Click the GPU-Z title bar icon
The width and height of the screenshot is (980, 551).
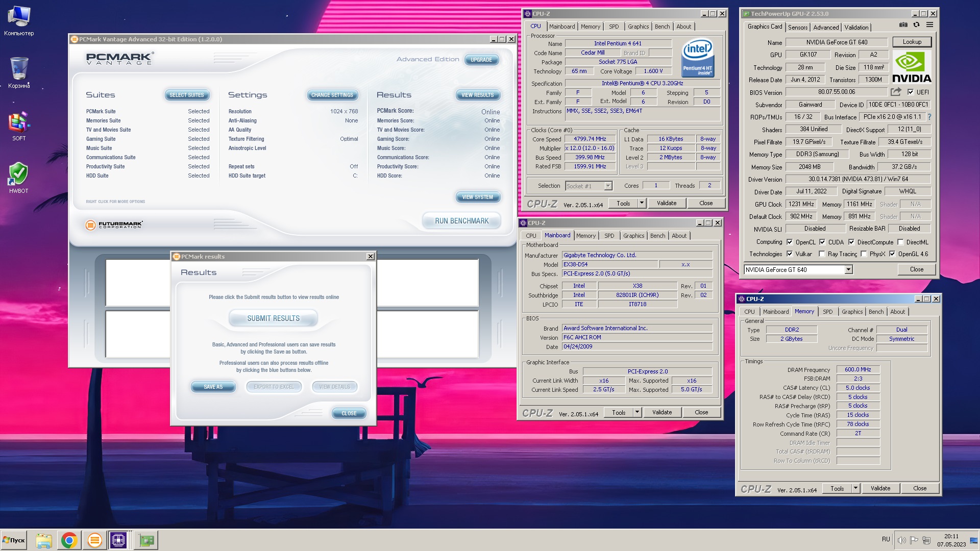pyautogui.click(x=746, y=14)
